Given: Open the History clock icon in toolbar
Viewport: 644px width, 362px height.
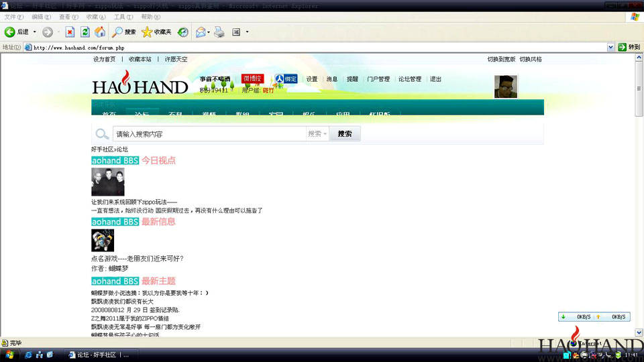Looking at the screenshot, I should tap(182, 32).
